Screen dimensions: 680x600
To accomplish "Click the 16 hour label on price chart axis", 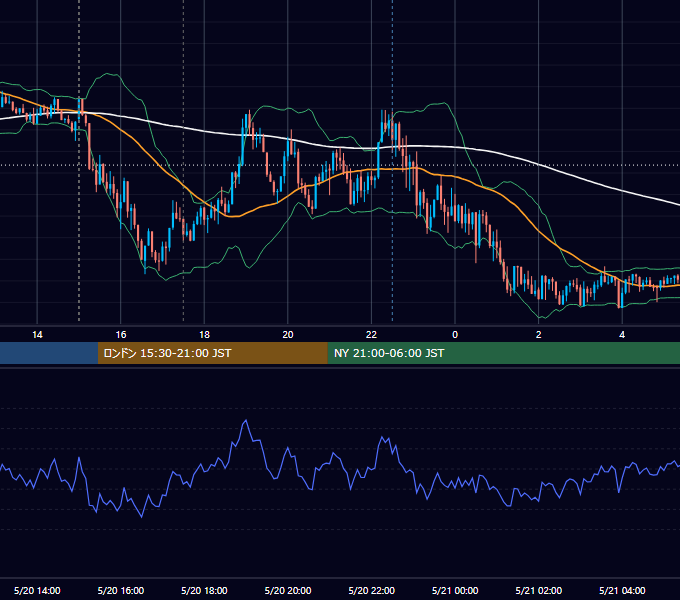I will [121, 335].
